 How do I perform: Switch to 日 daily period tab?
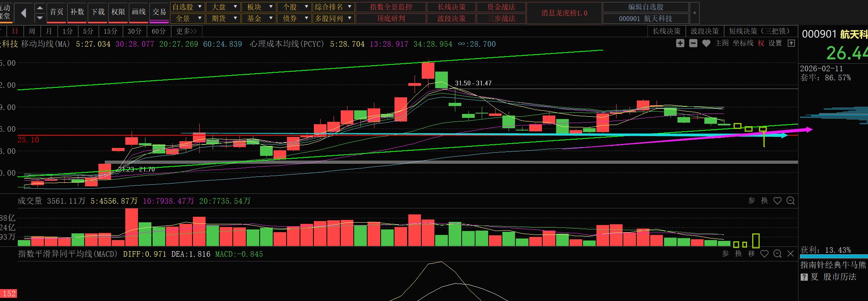tap(15, 31)
